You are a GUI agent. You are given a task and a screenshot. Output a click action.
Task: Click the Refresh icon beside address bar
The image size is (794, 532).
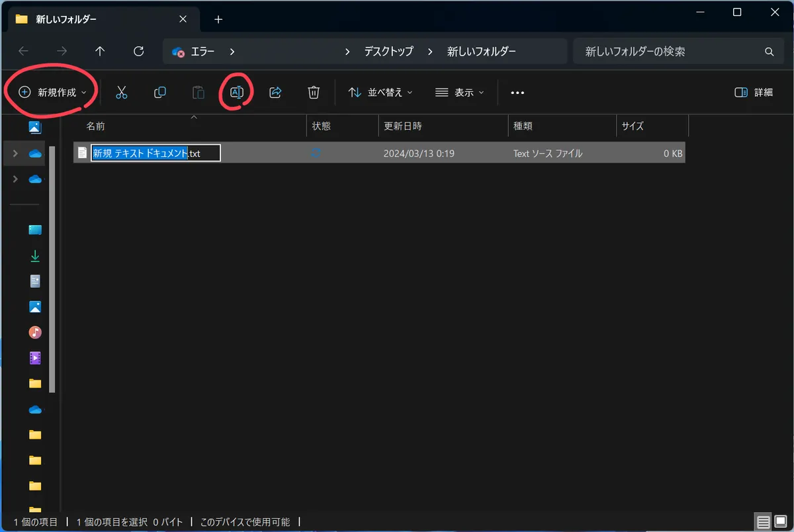tap(138, 52)
